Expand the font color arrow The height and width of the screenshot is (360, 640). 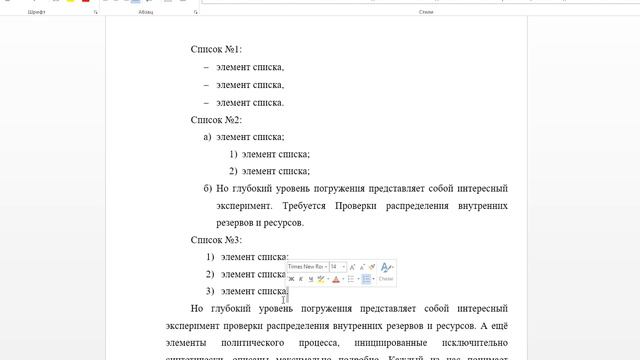click(343, 279)
